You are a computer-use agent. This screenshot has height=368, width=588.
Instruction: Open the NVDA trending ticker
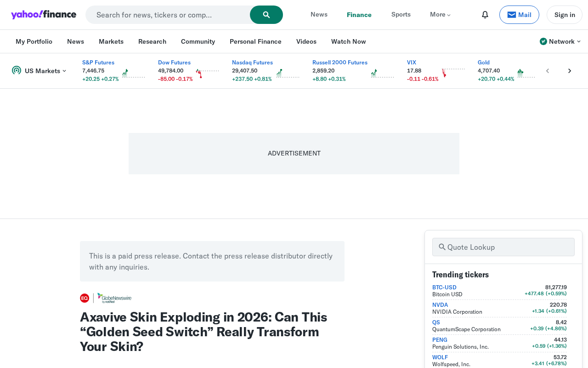440,305
